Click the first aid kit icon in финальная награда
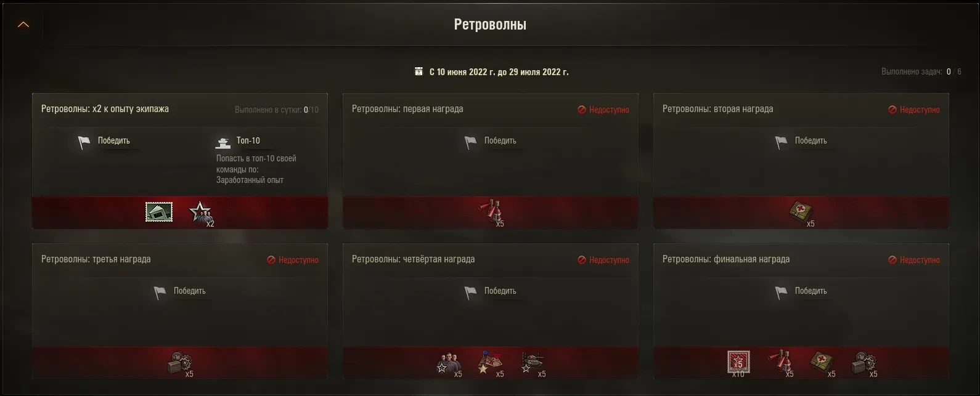 click(822, 362)
